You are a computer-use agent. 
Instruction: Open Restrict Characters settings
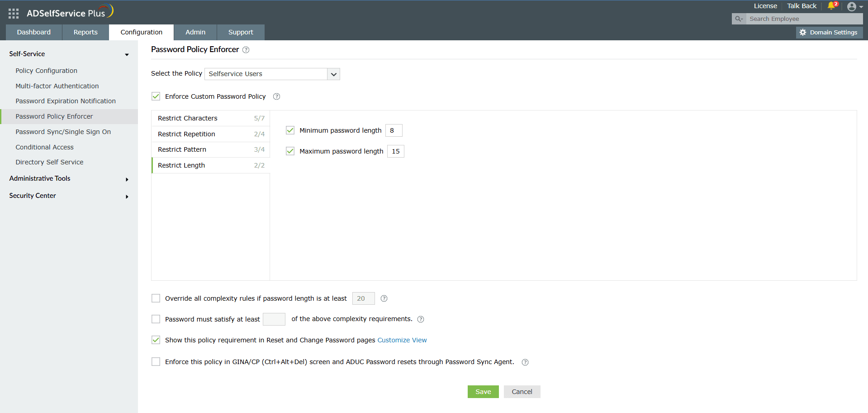click(x=211, y=118)
